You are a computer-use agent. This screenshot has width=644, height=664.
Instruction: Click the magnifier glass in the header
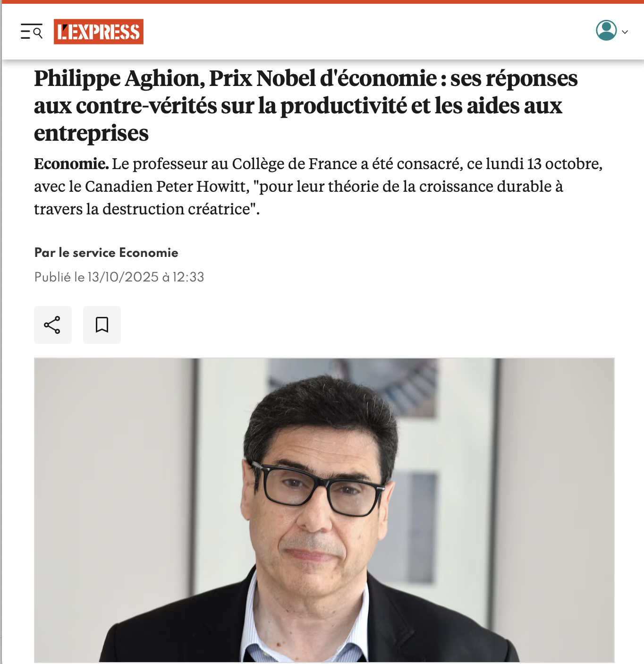[x=38, y=33]
